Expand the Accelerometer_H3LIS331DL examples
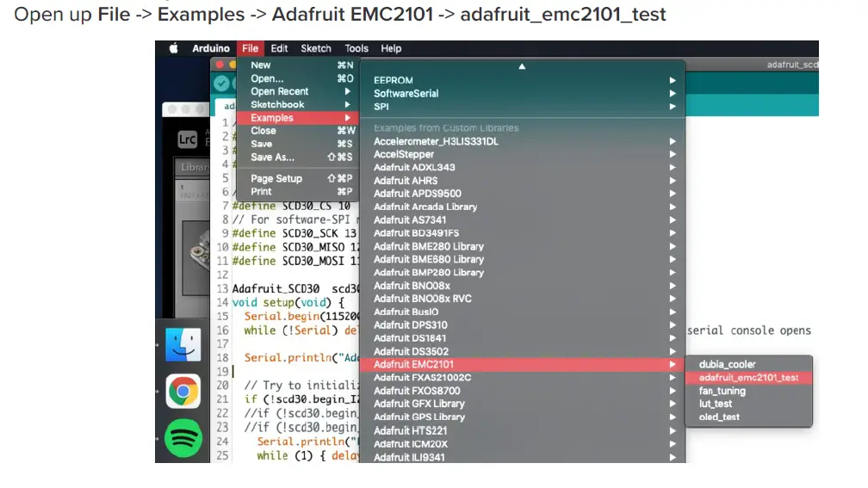Image resolution: width=868 pixels, height=488 pixels. [x=523, y=141]
